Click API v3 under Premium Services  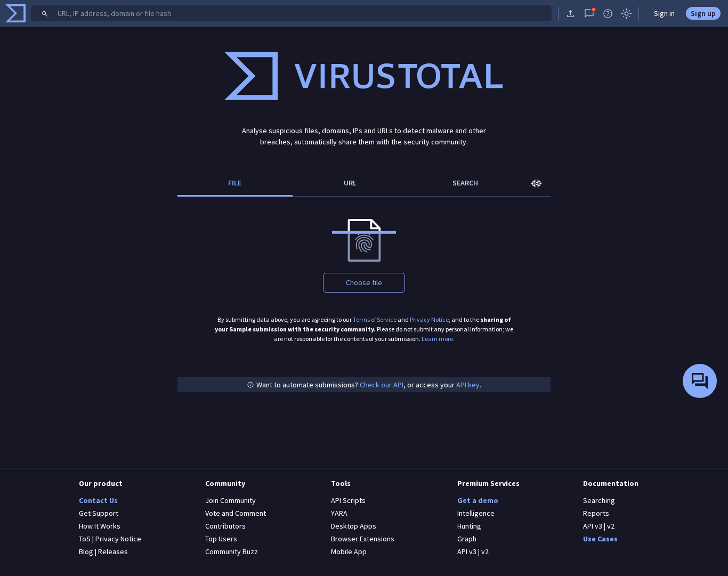click(x=467, y=551)
